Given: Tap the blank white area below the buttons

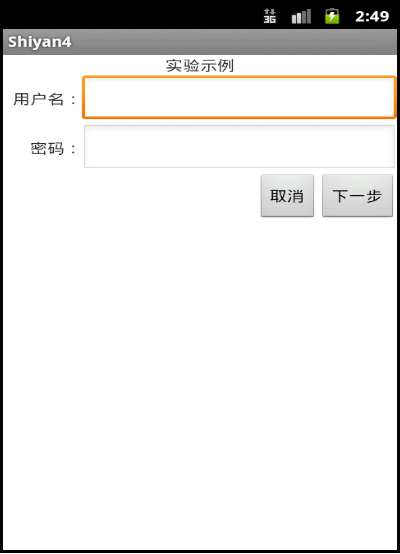Looking at the screenshot, I should point(200,382).
